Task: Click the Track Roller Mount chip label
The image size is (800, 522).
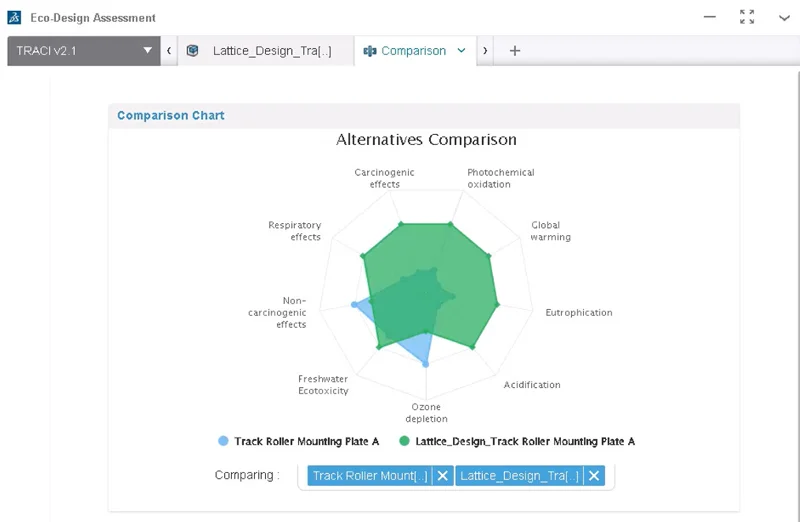Action: (x=370, y=476)
